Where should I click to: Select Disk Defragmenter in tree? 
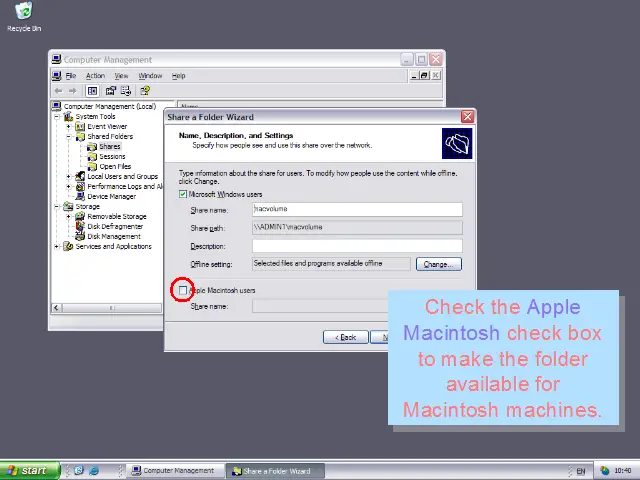pos(115,226)
